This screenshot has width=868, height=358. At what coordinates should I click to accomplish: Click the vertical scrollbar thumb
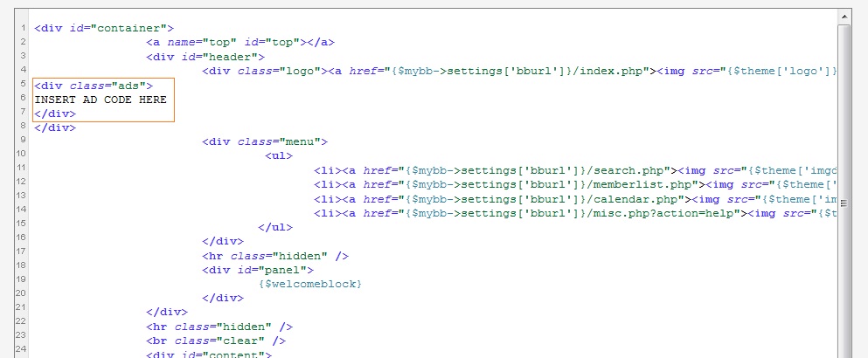(x=844, y=175)
